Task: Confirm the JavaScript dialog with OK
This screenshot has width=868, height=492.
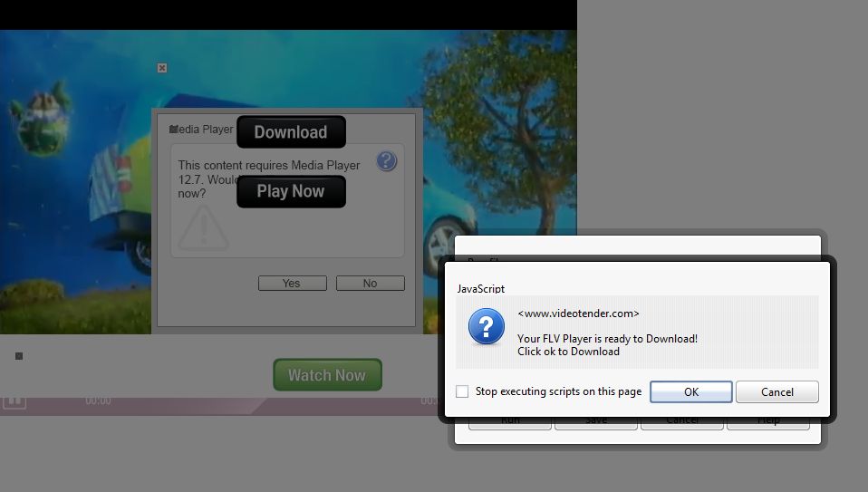Action: (690, 391)
